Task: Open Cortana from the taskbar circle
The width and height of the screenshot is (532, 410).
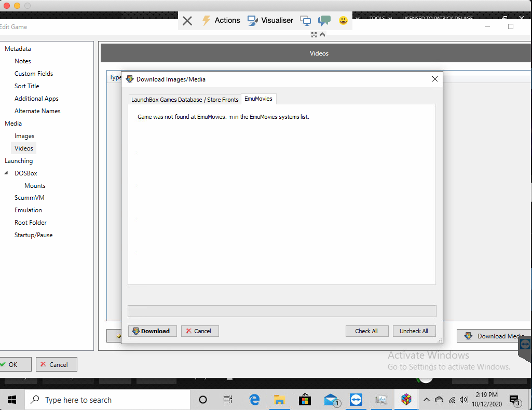Action: coord(202,400)
